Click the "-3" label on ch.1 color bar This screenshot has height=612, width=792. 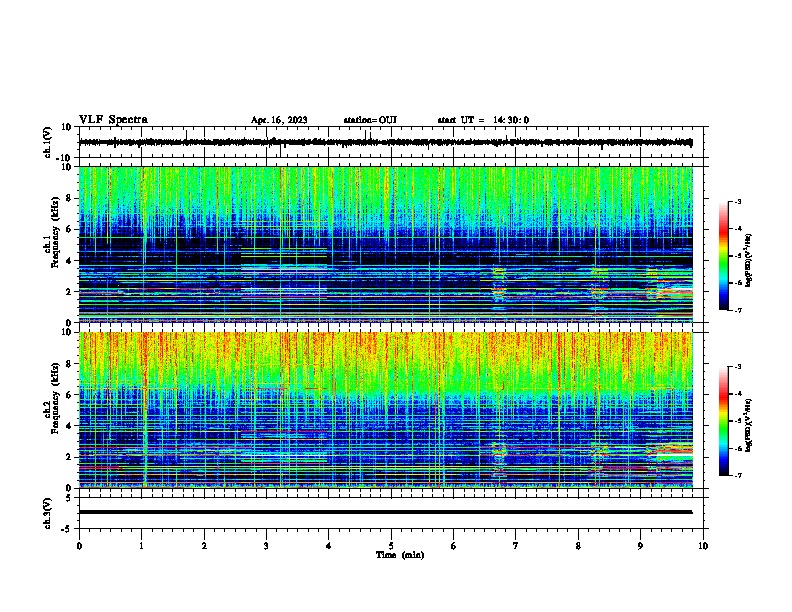tap(737, 202)
